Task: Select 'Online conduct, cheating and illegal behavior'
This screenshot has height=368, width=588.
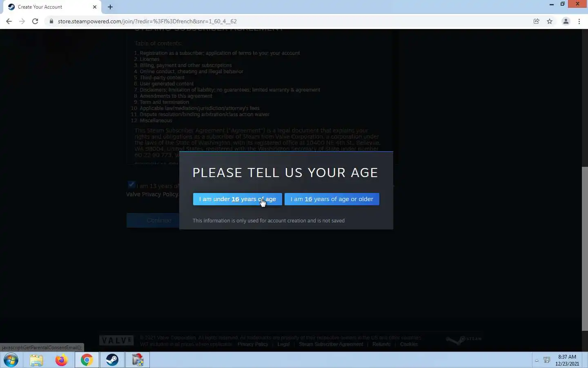Action: pos(191,72)
